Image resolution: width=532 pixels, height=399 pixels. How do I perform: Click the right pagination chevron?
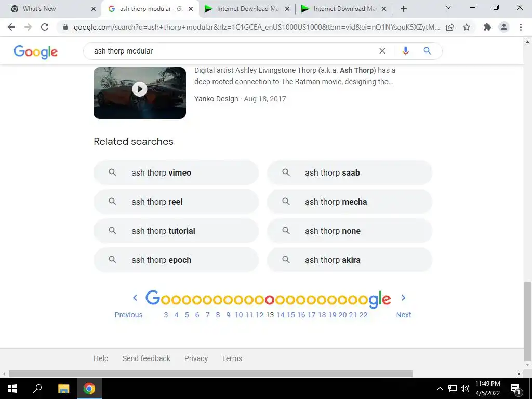pos(403,298)
